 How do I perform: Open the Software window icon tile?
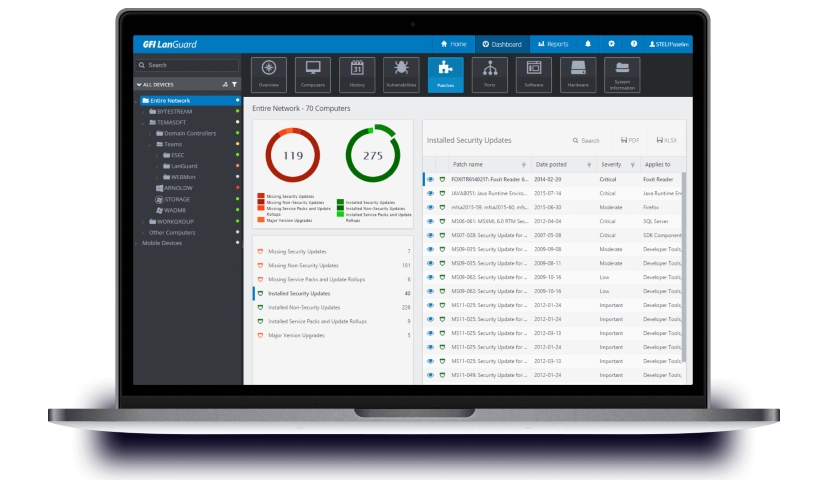point(534,74)
